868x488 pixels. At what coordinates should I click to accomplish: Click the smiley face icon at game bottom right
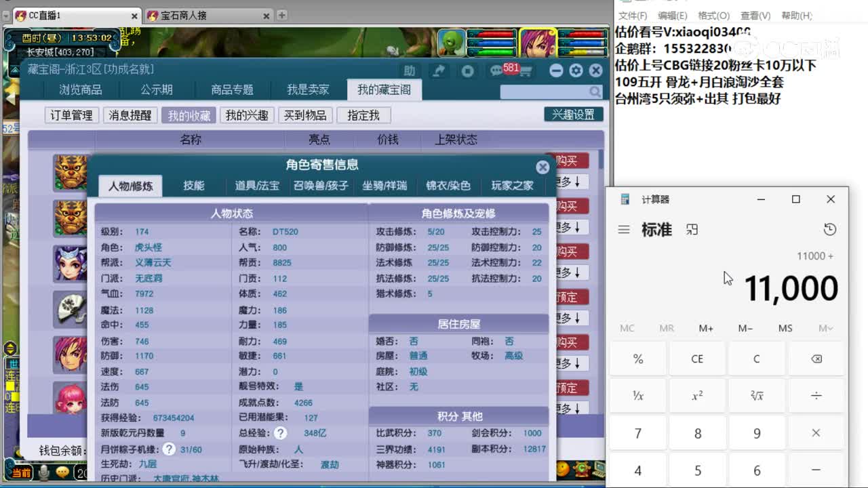(x=562, y=469)
